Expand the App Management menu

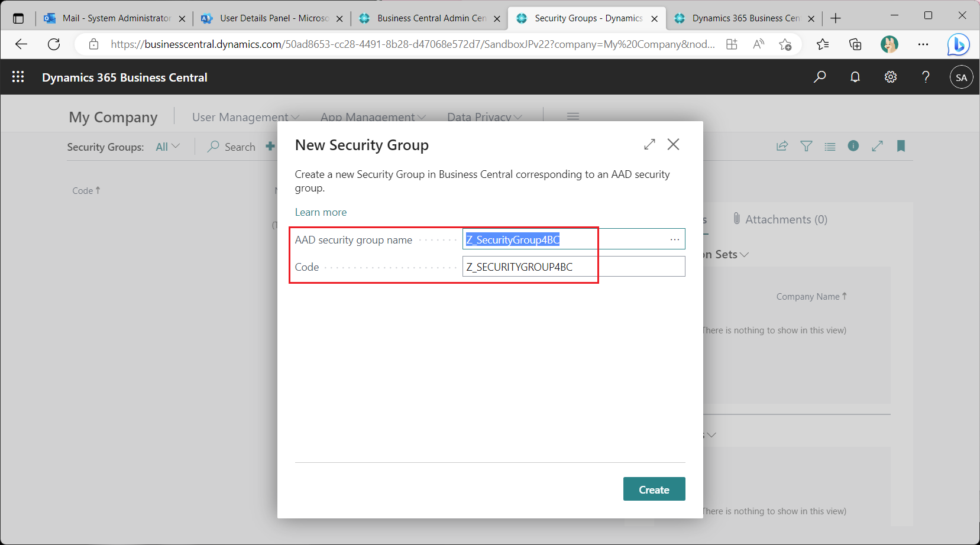373,117
